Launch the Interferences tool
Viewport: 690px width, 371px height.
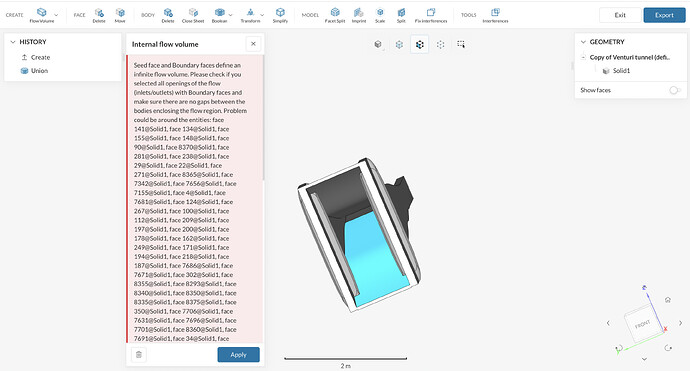point(495,15)
